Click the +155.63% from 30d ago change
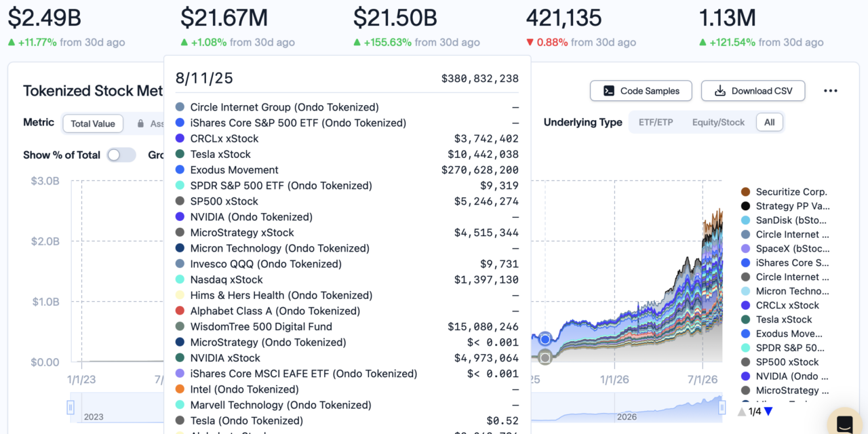Viewport: 868px width, 434px height. click(416, 42)
